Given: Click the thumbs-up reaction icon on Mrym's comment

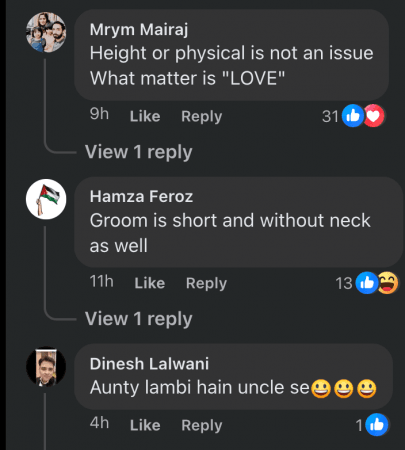Looking at the screenshot, I should click(353, 116).
